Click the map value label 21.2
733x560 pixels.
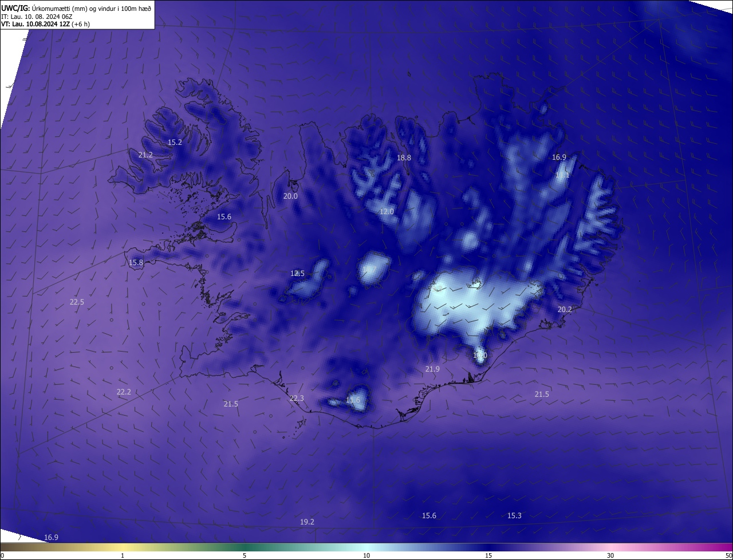[145, 155]
